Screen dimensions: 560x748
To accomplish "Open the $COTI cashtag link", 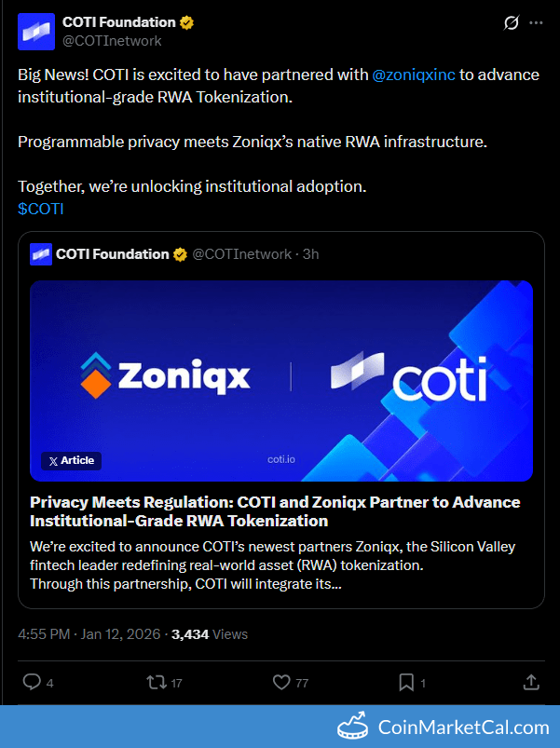I will coord(41,209).
